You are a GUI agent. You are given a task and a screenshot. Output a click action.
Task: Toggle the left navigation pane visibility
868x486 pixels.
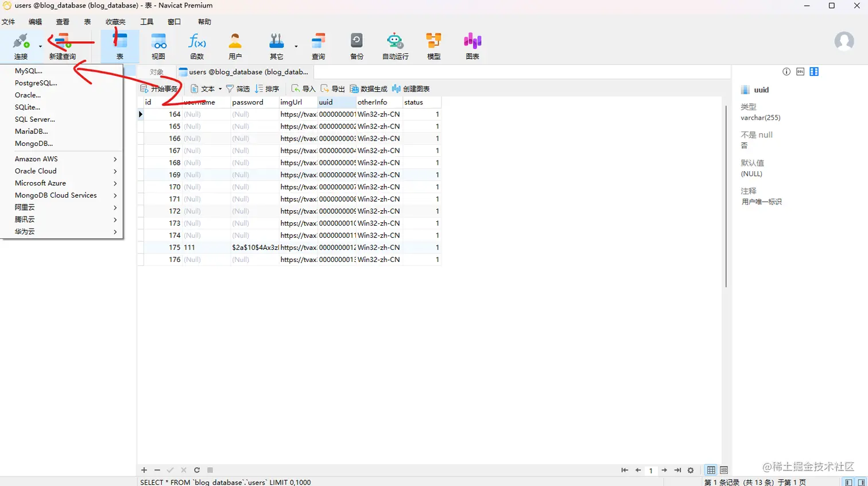(x=848, y=483)
